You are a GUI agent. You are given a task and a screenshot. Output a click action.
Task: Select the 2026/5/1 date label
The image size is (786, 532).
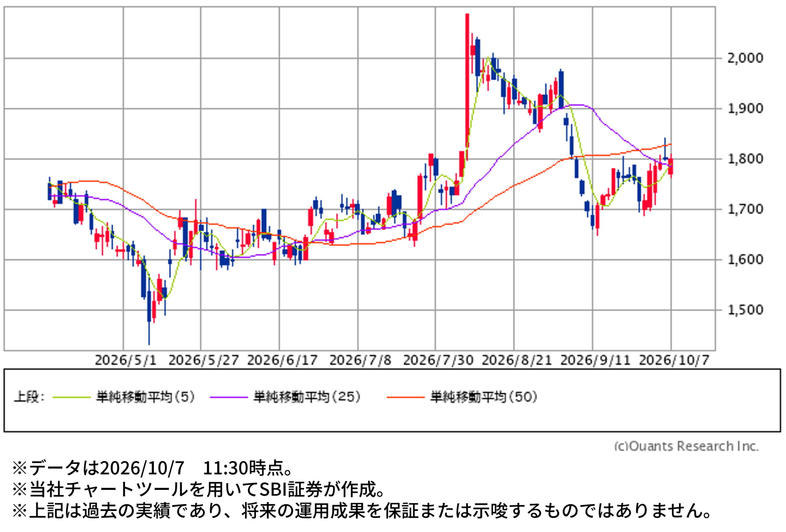tap(126, 360)
